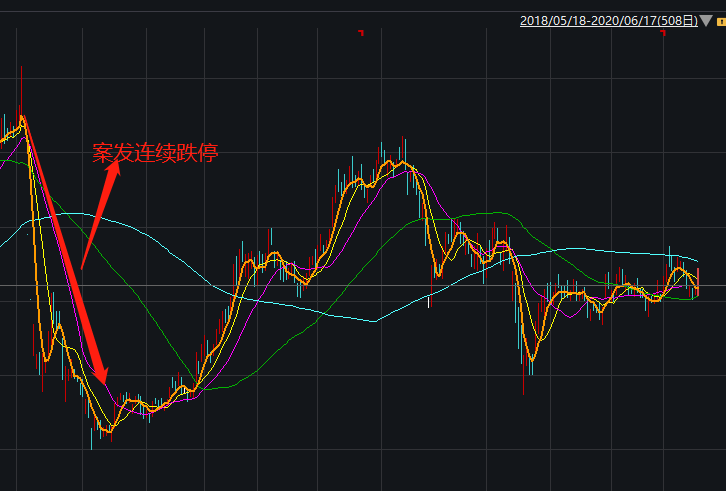
Task: Click the yellow icon in top-right corner
Action: point(719,20)
